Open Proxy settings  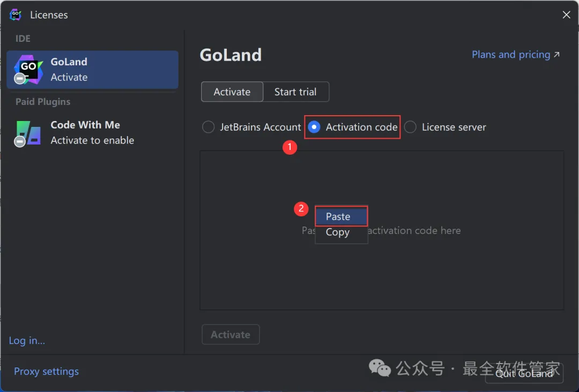tap(46, 371)
